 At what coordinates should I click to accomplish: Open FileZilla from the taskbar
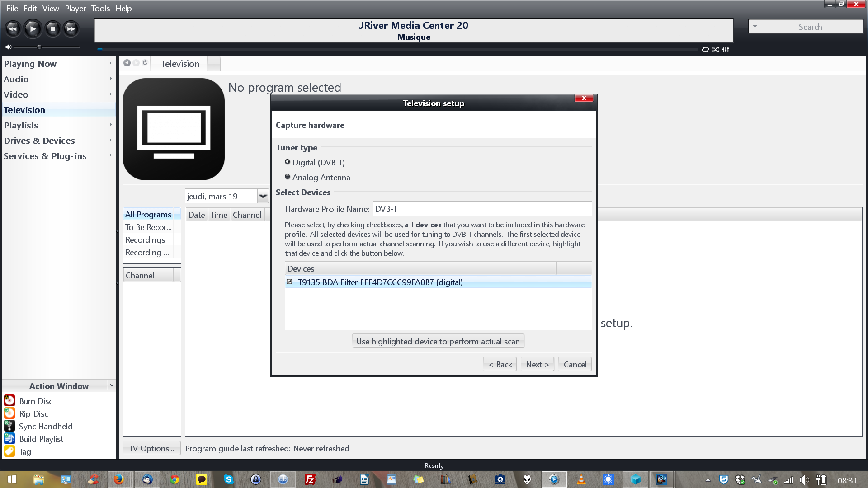click(x=310, y=479)
